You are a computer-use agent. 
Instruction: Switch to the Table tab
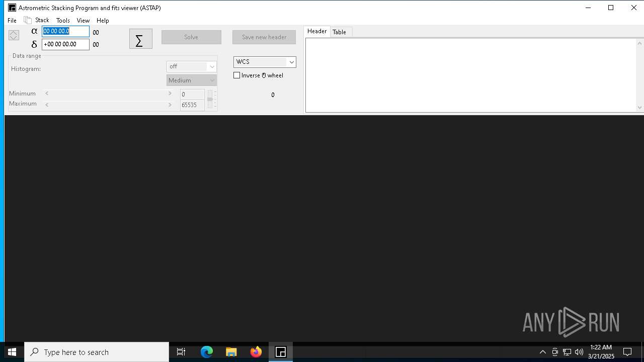pyautogui.click(x=340, y=32)
